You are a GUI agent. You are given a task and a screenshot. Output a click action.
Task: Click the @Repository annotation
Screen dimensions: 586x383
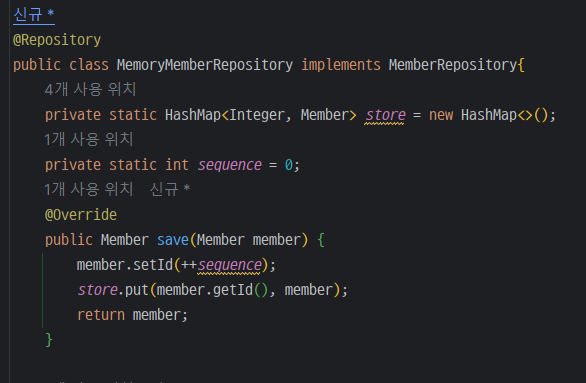click(x=57, y=40)
